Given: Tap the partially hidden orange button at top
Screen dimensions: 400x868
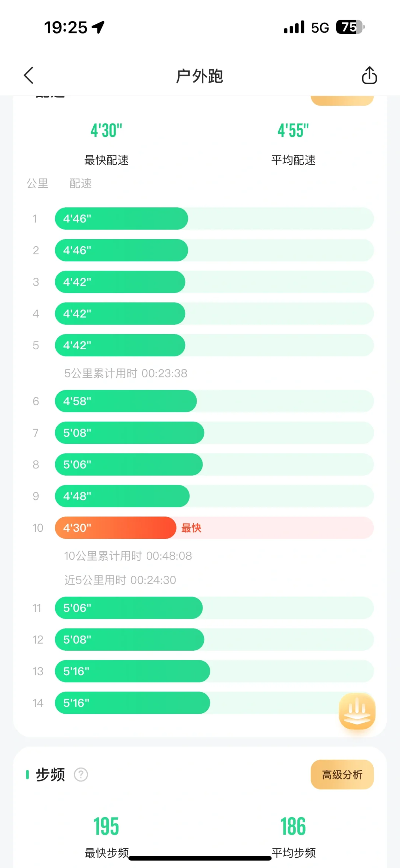Looking at the screenshot, I should tap(342, 100).
